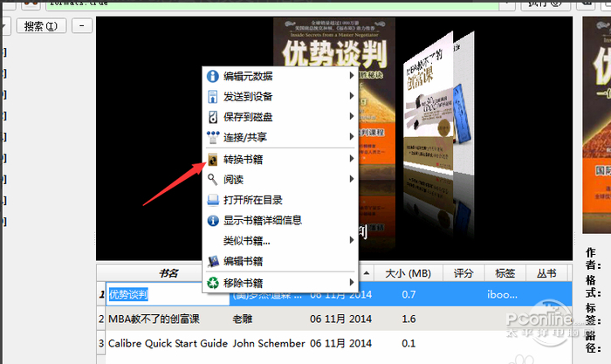The image size is (611, 364).
Task: Choose 编辑书籍 from context menu
Action: click(x=280, y=261)
